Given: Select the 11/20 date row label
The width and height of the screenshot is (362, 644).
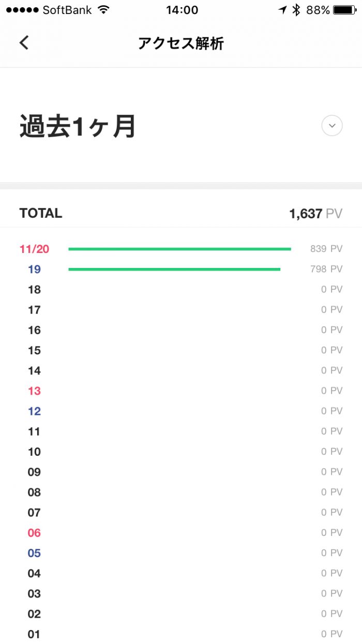Looking at the screenshot, I should (x=35, y=249).
